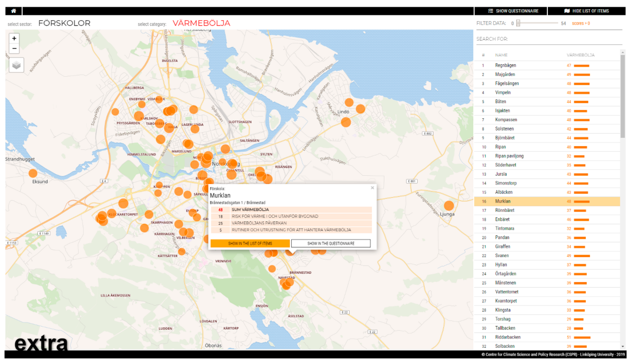
Task: Zoom out of the map
Action: tap(14, 48)
